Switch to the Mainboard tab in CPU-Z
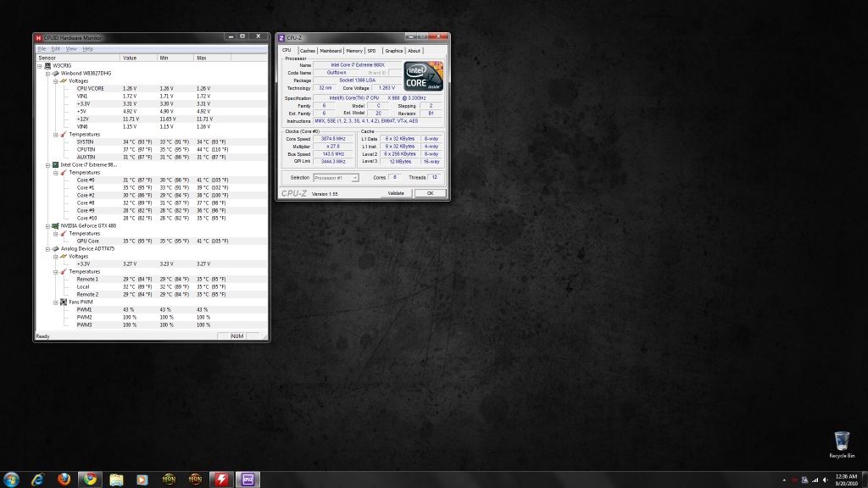This screenshot has height=488, width=868. click(x=331, y=51)
